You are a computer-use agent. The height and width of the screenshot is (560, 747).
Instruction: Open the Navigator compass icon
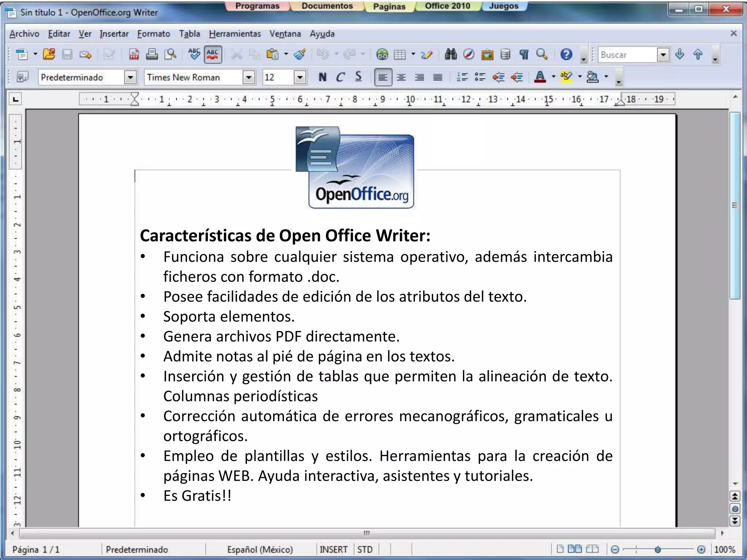[469, 55]
